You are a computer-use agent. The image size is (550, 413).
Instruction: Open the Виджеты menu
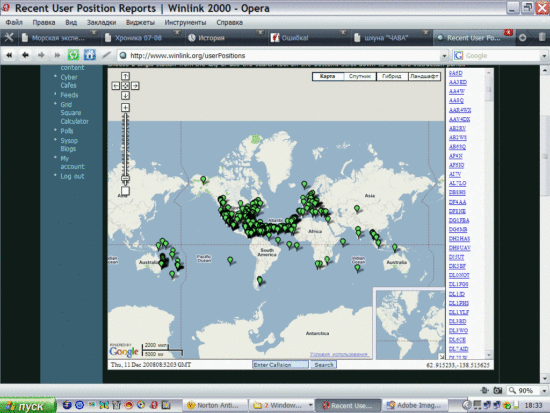click(140, 22)
